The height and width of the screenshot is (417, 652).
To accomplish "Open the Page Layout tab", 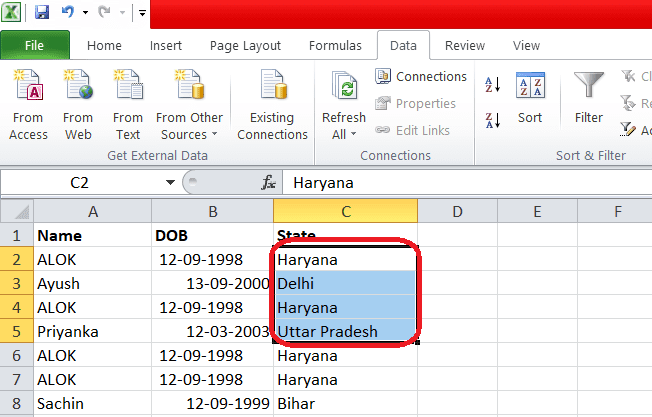I will [x=245, y=45].
